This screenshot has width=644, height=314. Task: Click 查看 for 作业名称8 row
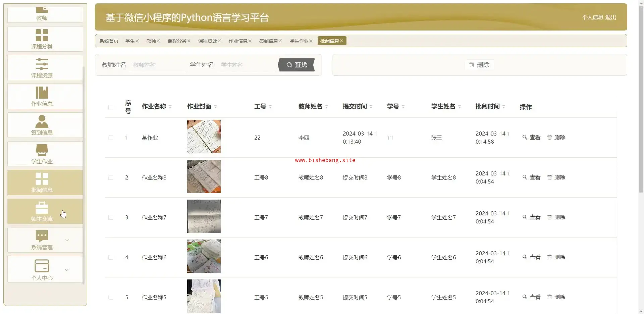532,177
